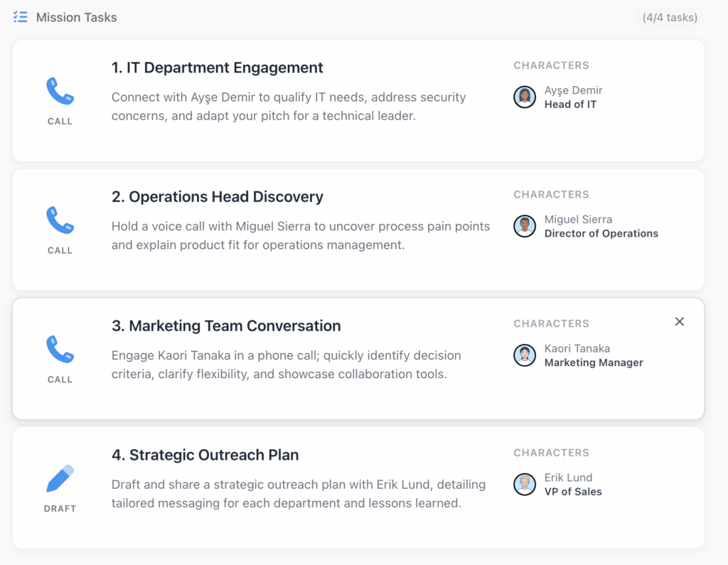The image size is (728, 565).
Task: Click the phone icon for IT Department Engagement
Action: [x=60, y=92]
